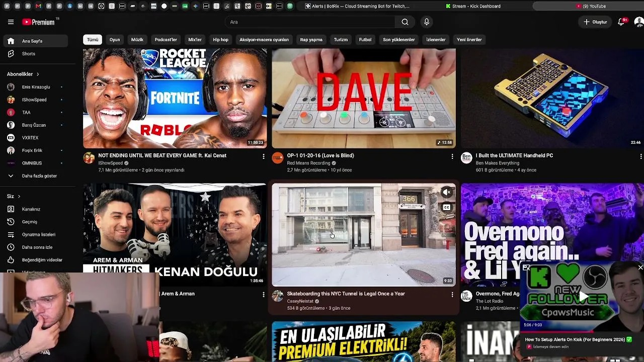Open Kanalınız channel icon in sidebar

click(x=11, y=209)
